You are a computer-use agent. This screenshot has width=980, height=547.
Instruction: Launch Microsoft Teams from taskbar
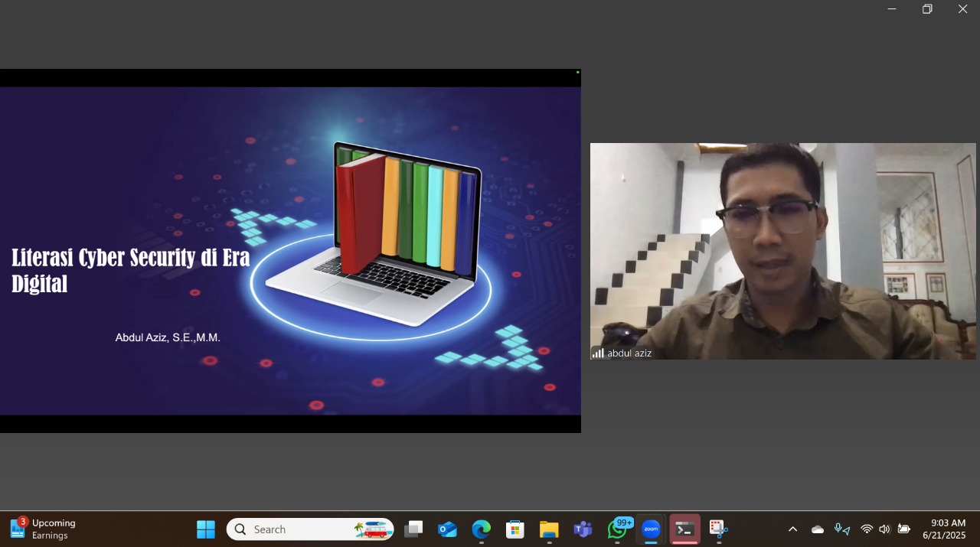coord(583,529)
